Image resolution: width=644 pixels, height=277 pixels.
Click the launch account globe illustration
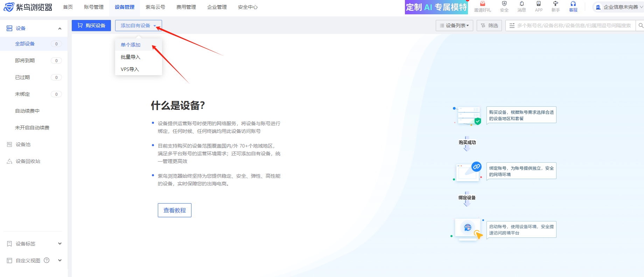(468, 229)
